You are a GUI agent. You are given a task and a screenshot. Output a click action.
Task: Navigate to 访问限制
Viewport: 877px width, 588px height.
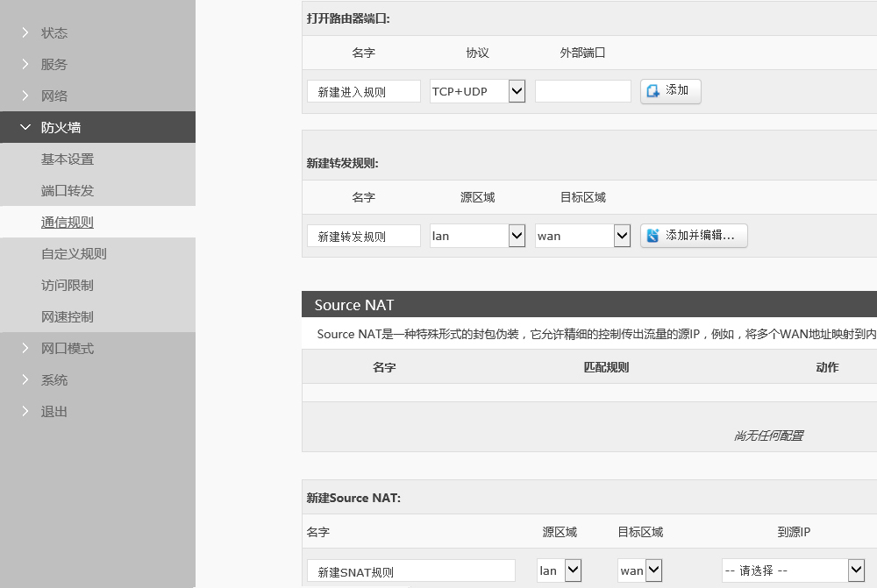(68, 285)
